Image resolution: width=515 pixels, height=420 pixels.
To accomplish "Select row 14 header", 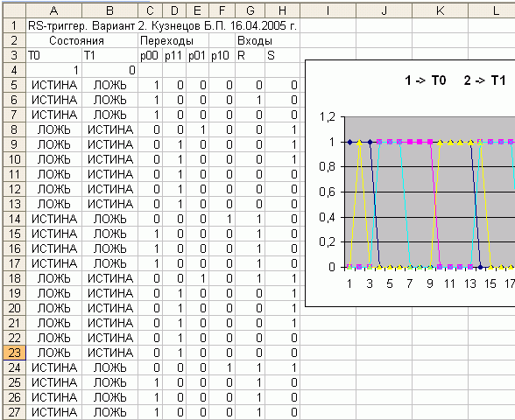I will pyautogui.click(x=14, y=219).
